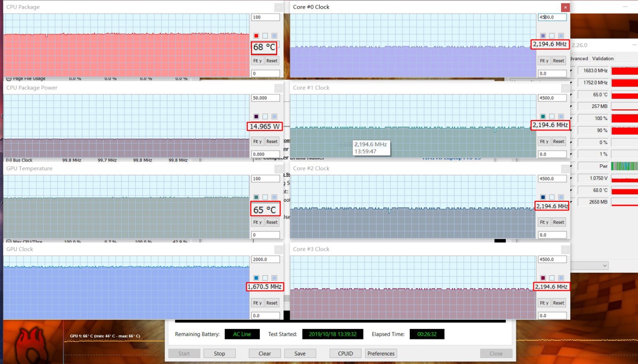
Task: Click the GPU Clock min field 0.0
Action: click(x=265, y=316)
